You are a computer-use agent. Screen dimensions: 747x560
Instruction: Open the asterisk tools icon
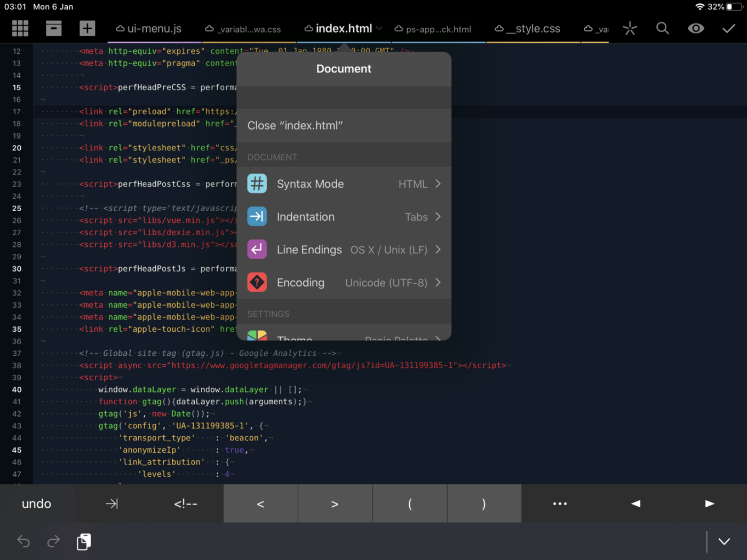[630, 28]
